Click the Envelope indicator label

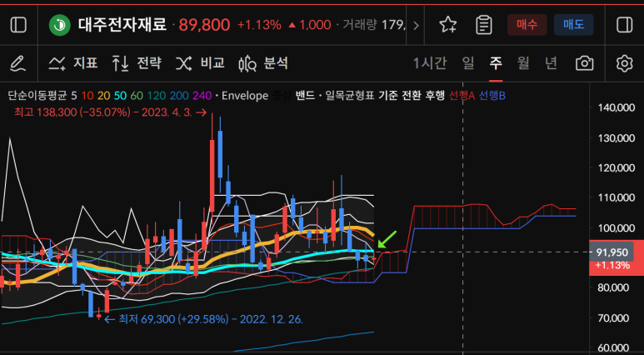244,96
